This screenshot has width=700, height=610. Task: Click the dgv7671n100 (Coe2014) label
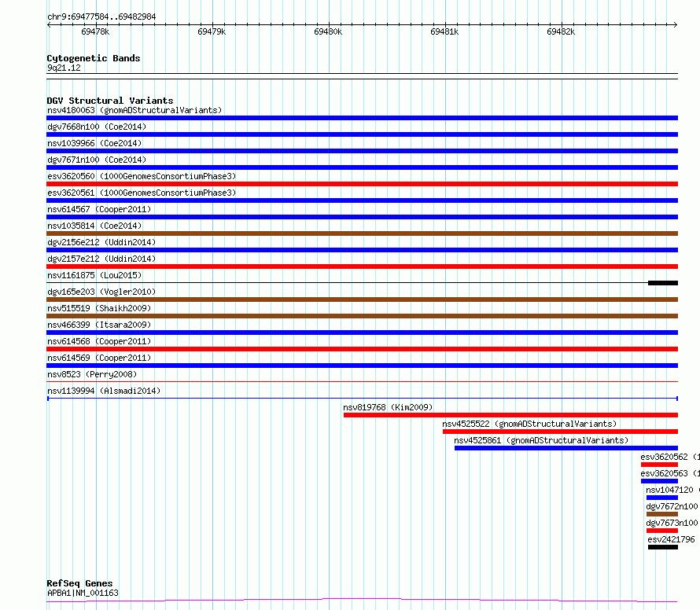coord(97,160)
